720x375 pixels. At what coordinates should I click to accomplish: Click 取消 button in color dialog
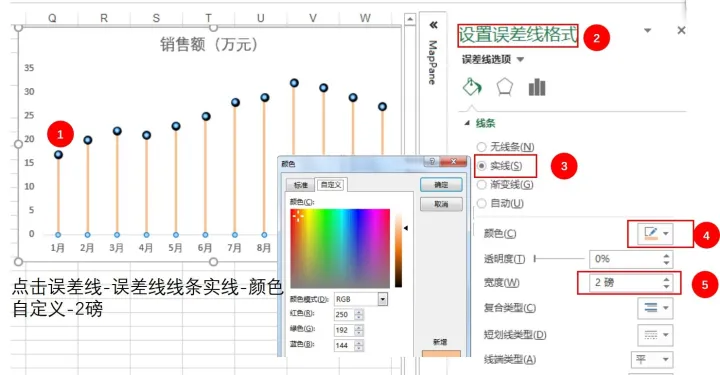(x=441, y=204)
